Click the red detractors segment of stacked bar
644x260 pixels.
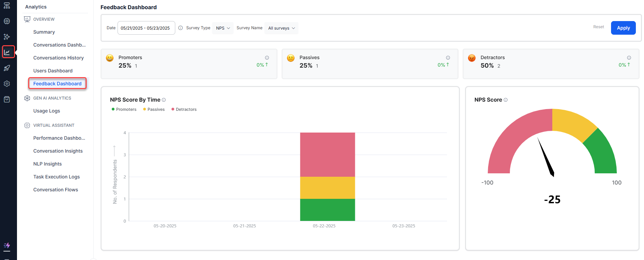click(x=327, y=154)
